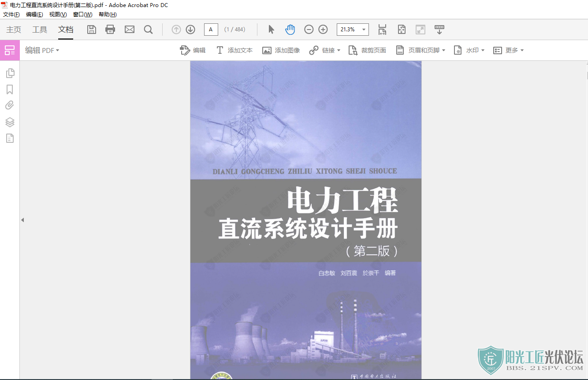Screen dimensions: 588x380
Task: Click Fit one full page icon
Action: (x=402, y=30)
